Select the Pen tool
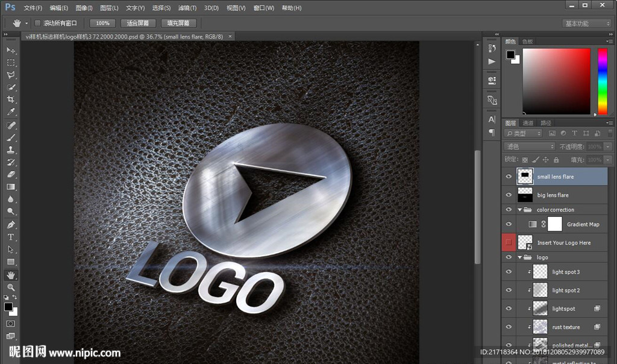Image resolution: width=617 pixels, height=364 pixels. pyautogui.click(x=11, y=225)
